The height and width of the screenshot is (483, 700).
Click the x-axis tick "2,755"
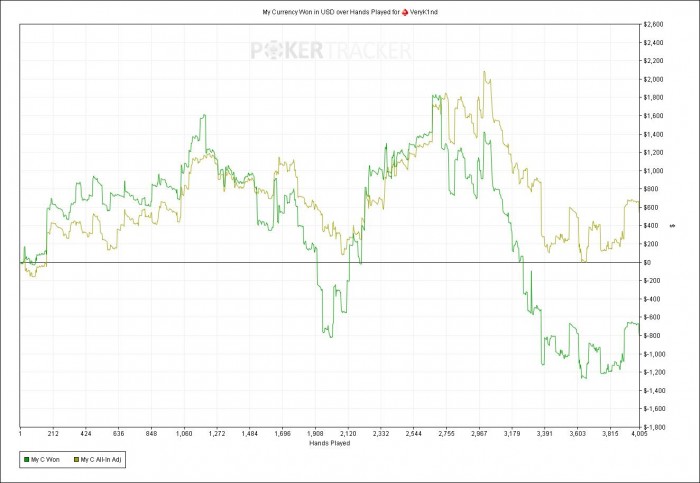click(446, 433)
